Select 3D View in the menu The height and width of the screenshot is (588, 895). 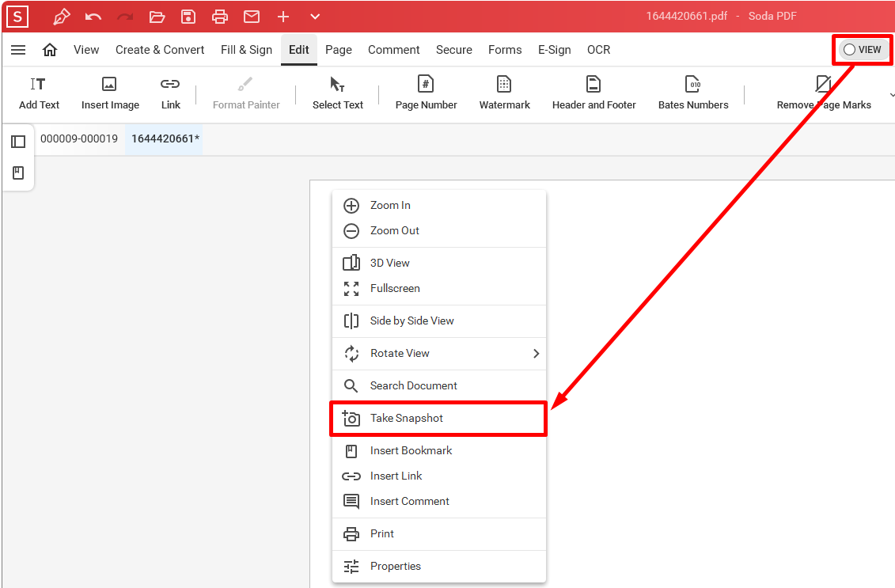point(439,264)
